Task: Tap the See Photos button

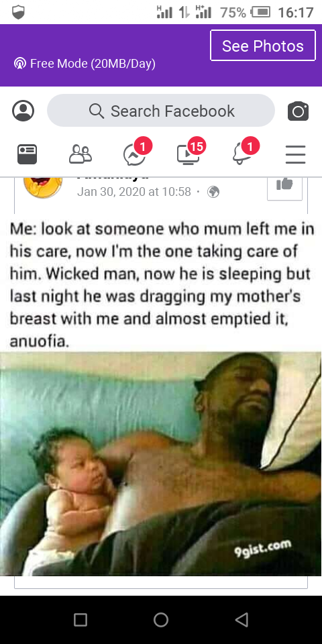Action: pos(263,46)
